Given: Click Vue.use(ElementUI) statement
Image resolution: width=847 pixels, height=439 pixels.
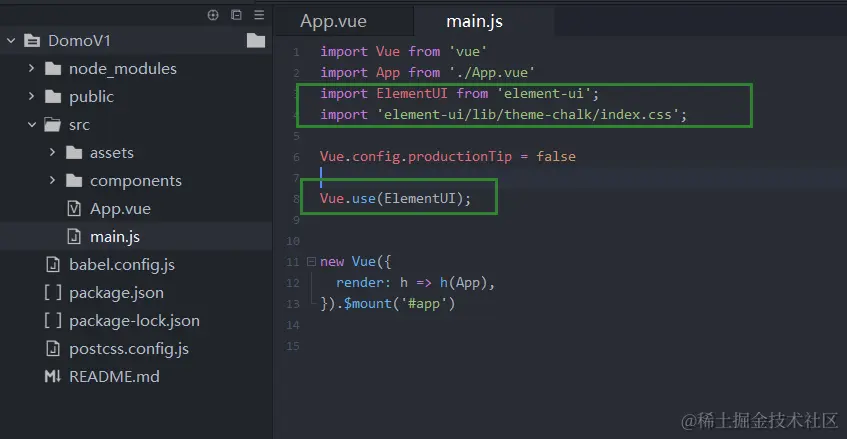Looking at the screenshot, I should (x=395, y=199).
